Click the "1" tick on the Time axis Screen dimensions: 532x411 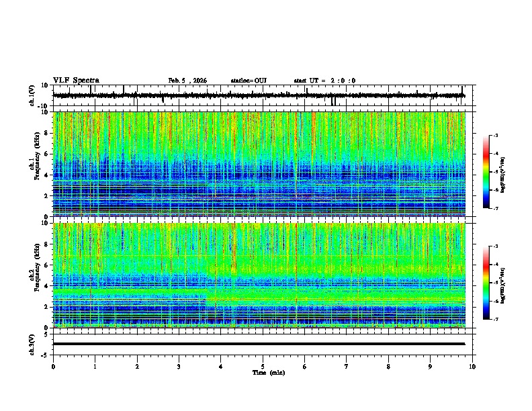(x=95, y=367)
